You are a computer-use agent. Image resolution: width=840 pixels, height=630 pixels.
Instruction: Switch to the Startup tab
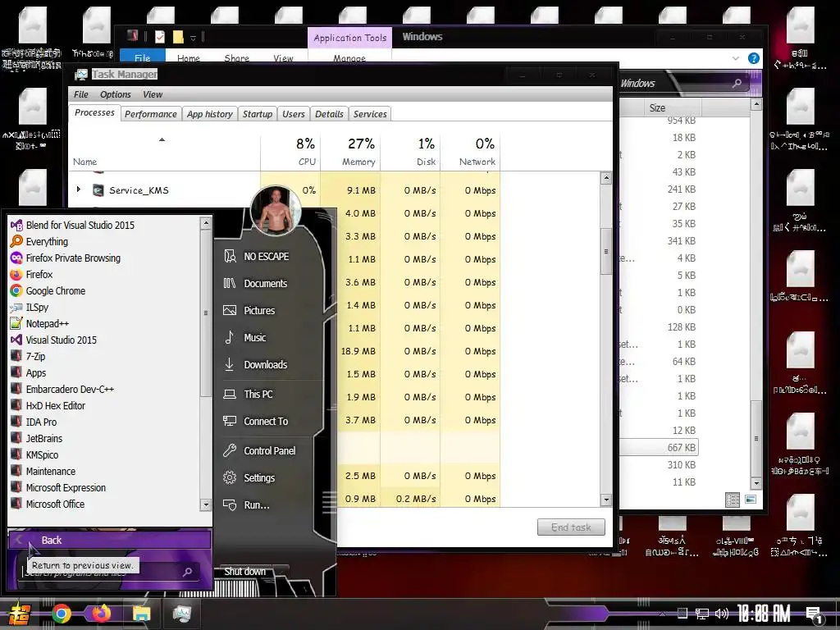pos(257,114)
